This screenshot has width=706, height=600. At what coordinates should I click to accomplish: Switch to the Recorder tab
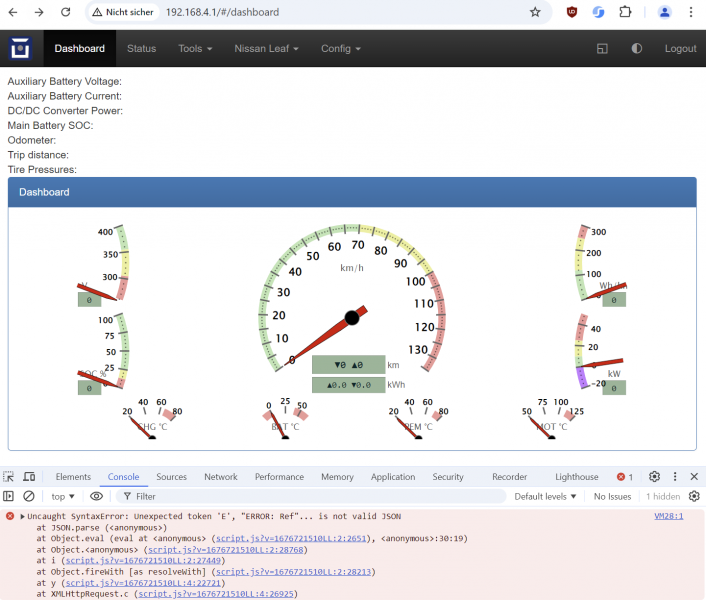509,477
